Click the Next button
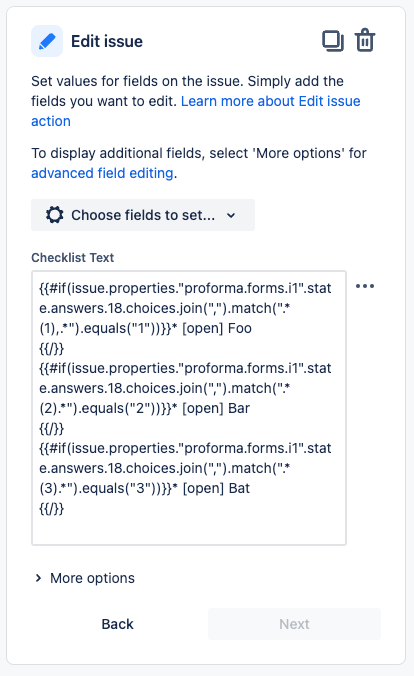 295,624
